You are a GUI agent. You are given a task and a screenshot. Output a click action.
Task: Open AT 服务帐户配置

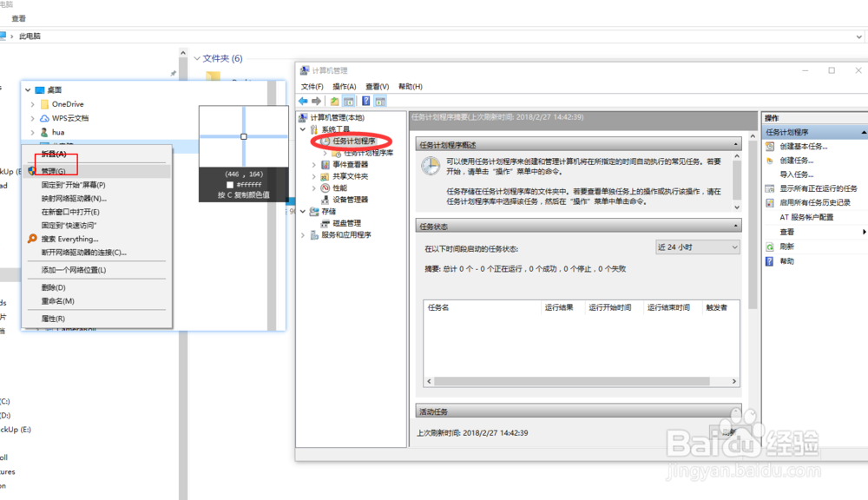tap(806, 216)
